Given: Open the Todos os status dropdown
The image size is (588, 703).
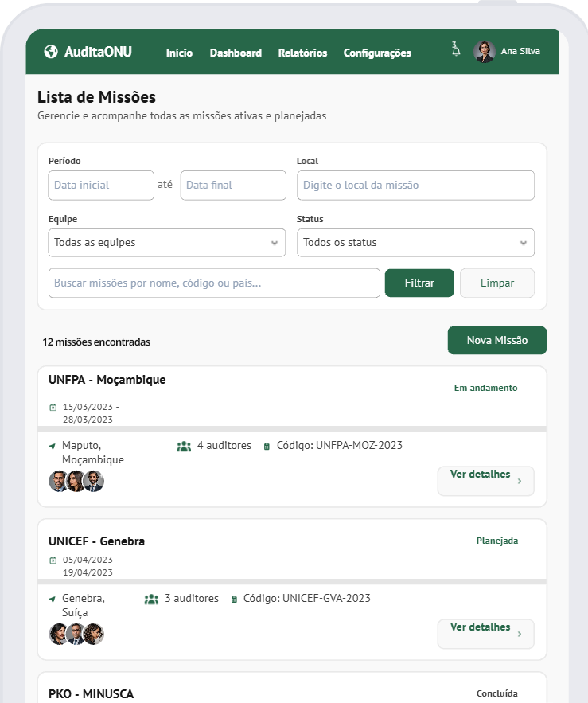Looking at the screenshot, I should (415, 243).
